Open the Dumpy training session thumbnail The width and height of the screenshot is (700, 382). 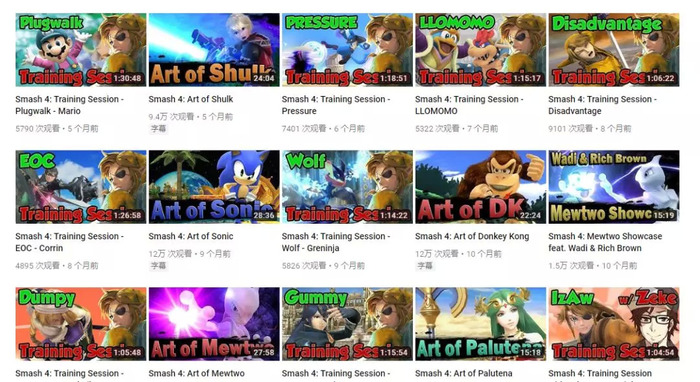click(x=81, y=324)
